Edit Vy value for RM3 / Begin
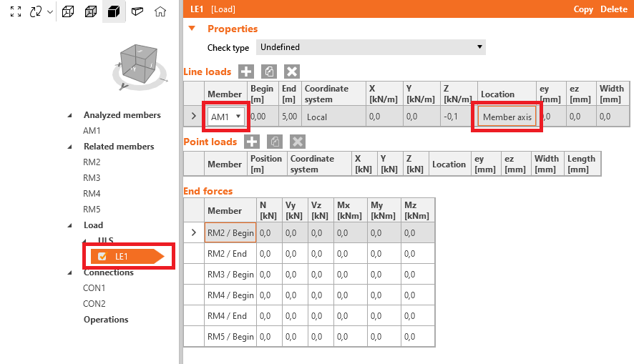This screenshot has height=364, width=634. coord(295,275)
